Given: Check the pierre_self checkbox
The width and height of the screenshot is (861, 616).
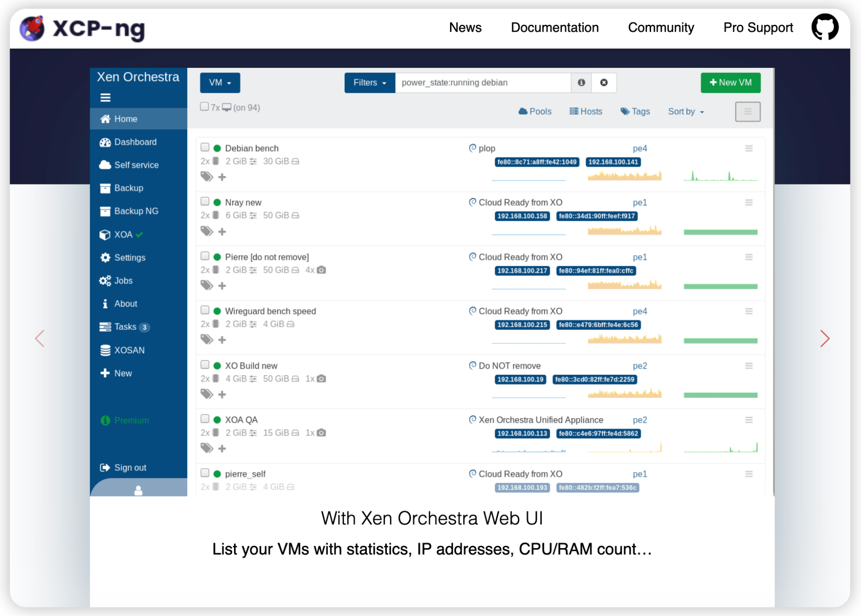Looking at the screenshot, I should [205, 473].
